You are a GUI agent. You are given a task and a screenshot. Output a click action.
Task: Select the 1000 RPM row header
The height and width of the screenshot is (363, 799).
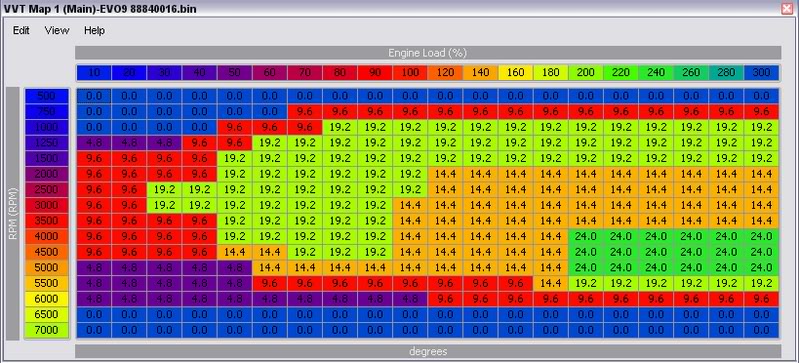pyautogui.click(x=46, y=127)
